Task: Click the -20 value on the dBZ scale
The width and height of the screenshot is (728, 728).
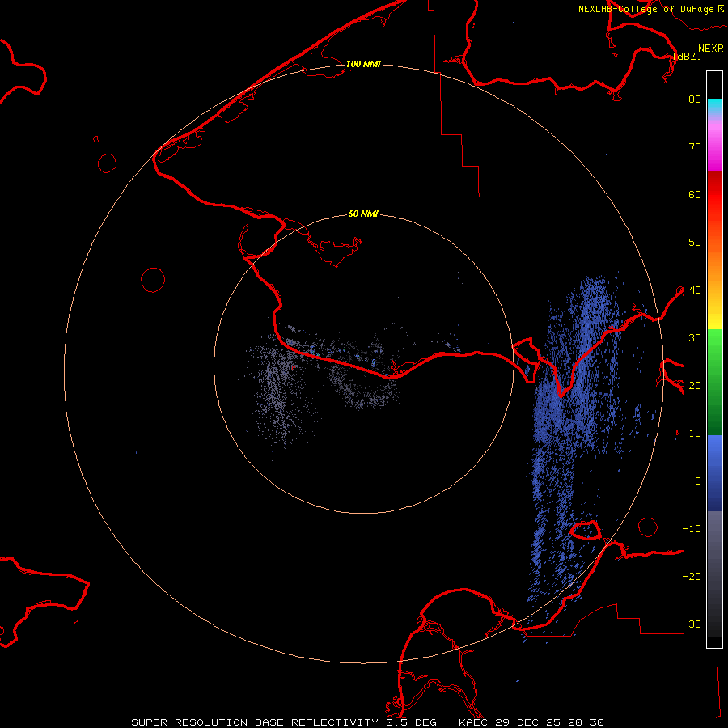Action: [692, 577]
